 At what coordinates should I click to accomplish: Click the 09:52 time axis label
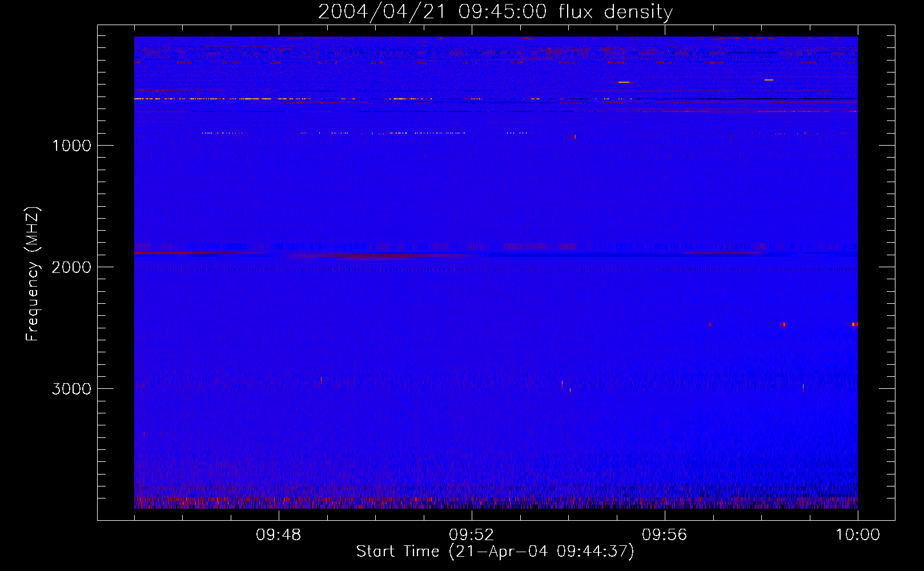[471, 535]
